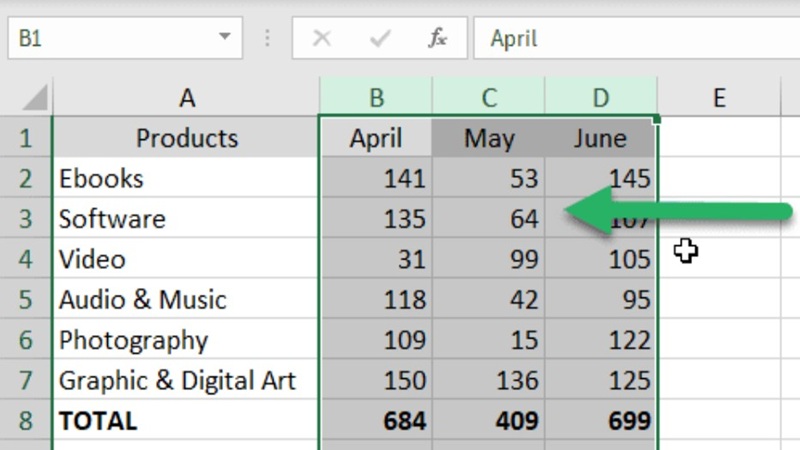The width and height of the screenshot is (800, 450).
Task: Select the row 8 header
Action: 26,420
